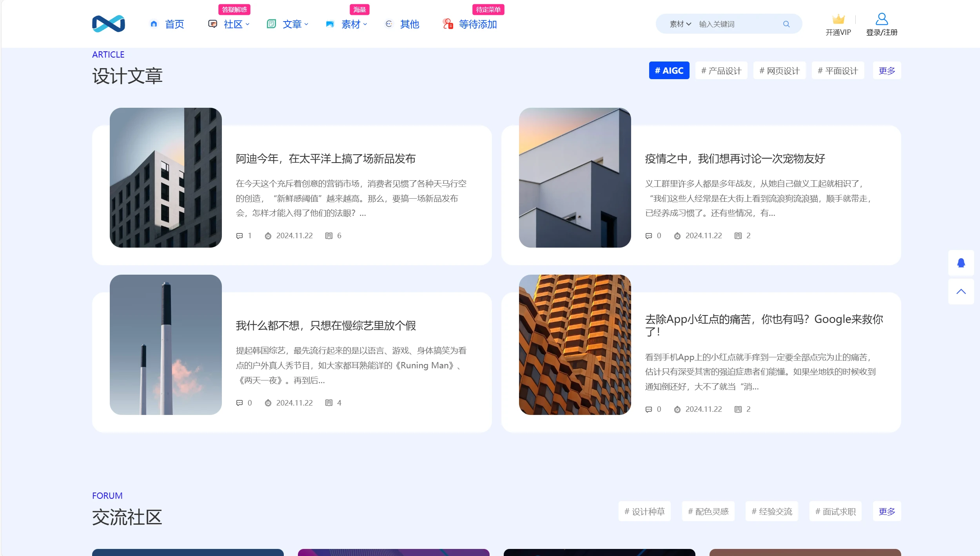Click the # 配色灵感 forum tag
Viewport: 980px width, 556px height.
click(708, 511)
